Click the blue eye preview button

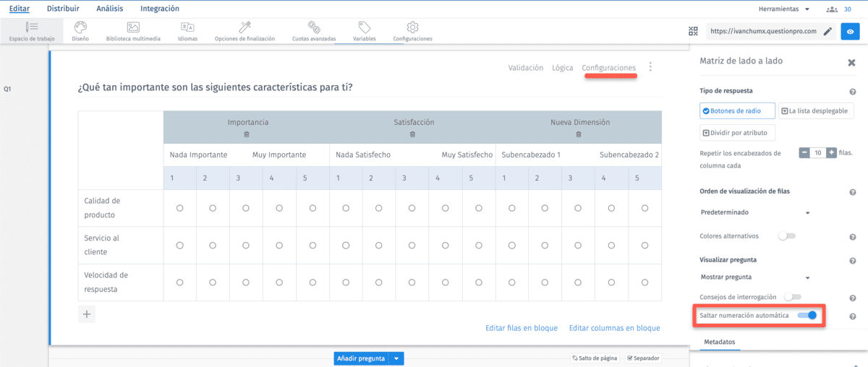point(851,31)
